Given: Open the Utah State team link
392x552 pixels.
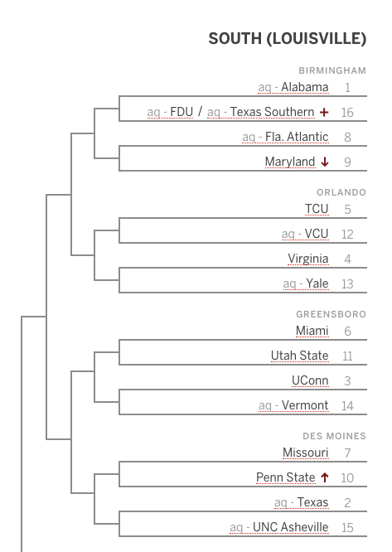Looking at the screenshot, I should tap(300, 356).
